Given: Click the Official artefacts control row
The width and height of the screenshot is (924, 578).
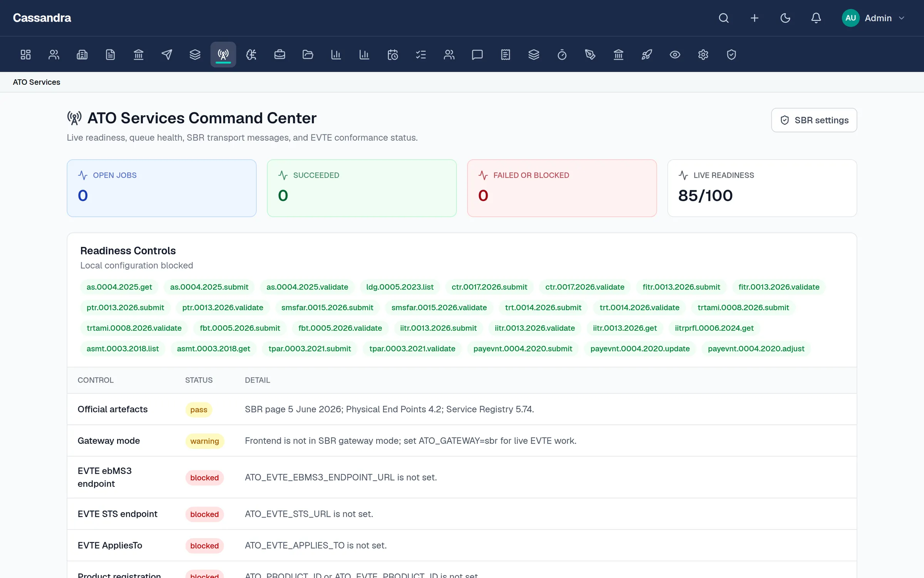Looking at the screenshot, I should pos(462,409).
